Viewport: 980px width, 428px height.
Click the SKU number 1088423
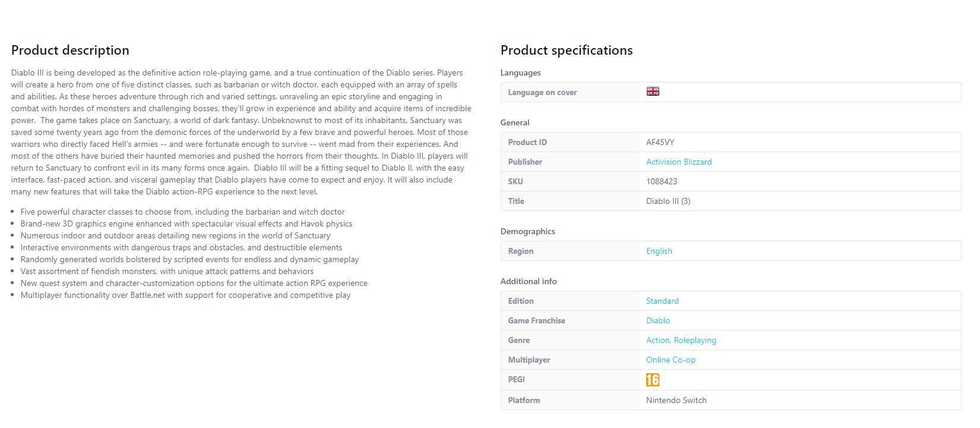tap(662, 181)
